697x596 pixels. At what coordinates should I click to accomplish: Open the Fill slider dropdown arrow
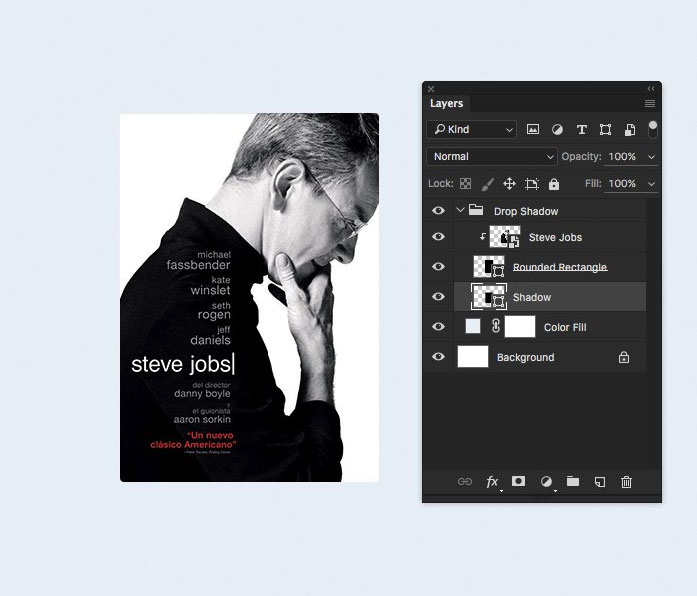(651, 184)
